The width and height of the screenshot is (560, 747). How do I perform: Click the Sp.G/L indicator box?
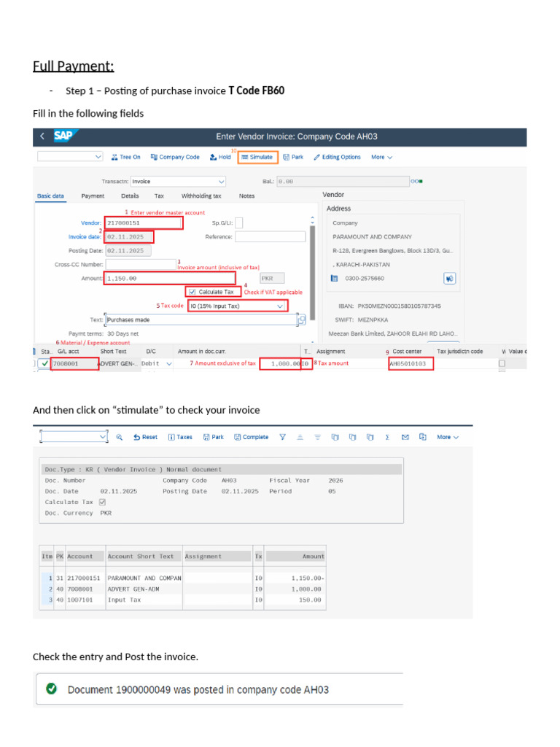click(239, 222)
